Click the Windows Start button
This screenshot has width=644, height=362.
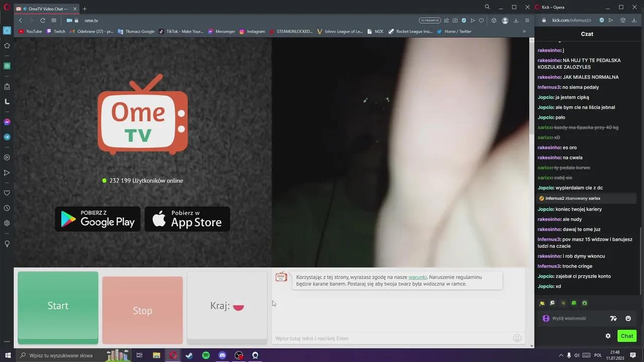(8, 355)
